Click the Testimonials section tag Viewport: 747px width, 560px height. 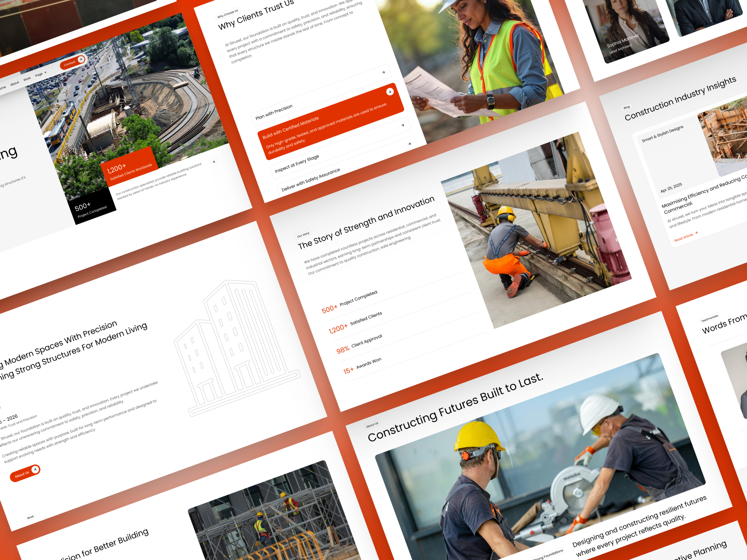(710, 318)
